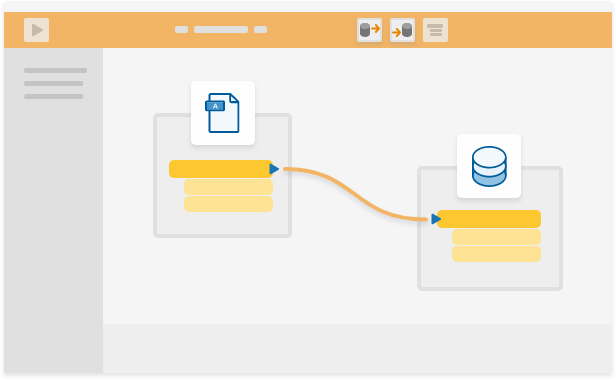Select the text file source icon
The image size is (616, 380).
[223, 113]
